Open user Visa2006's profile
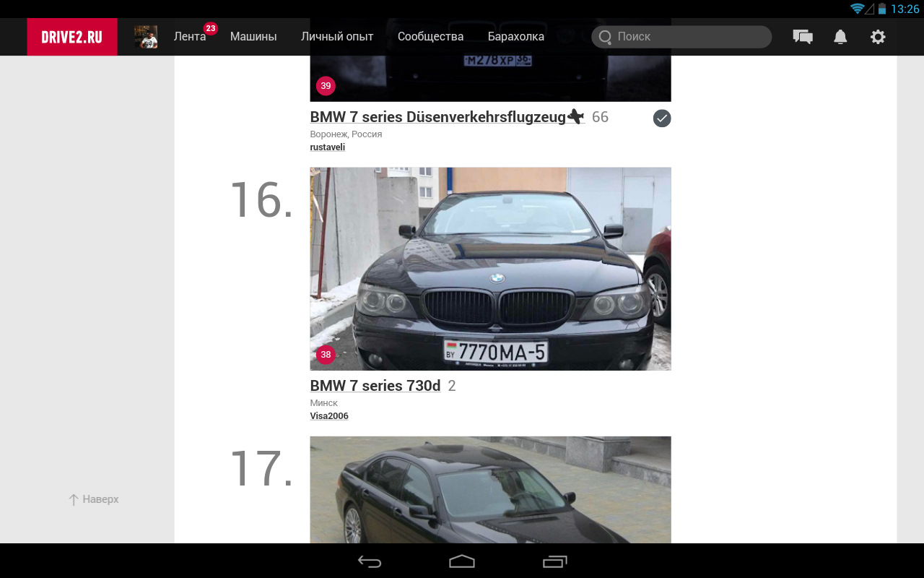Screen dimensions: 924x578 pyautogui.click(x=329, y=415)
